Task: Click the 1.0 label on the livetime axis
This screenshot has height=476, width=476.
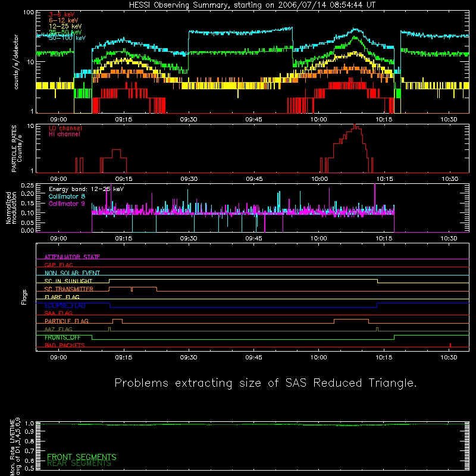Action: pos(30,423)
